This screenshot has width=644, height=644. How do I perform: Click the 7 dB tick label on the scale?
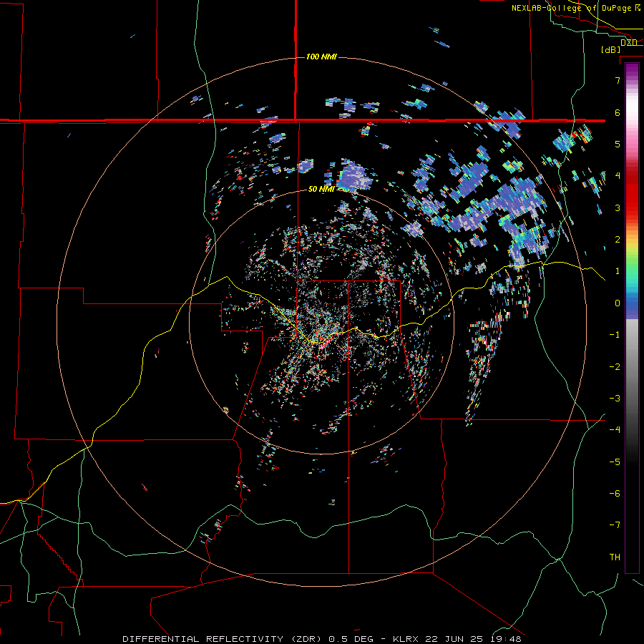618,80
